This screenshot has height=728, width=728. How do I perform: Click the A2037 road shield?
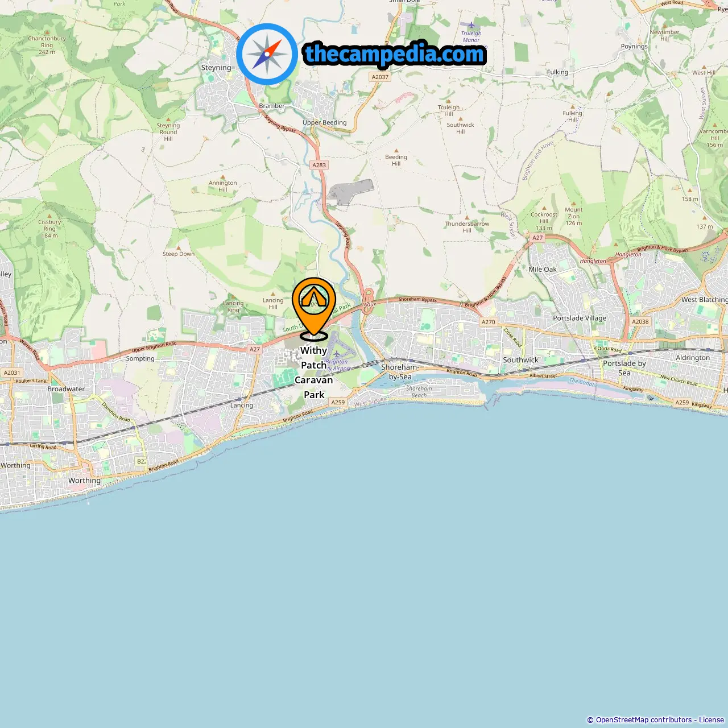tap(380, 77)
